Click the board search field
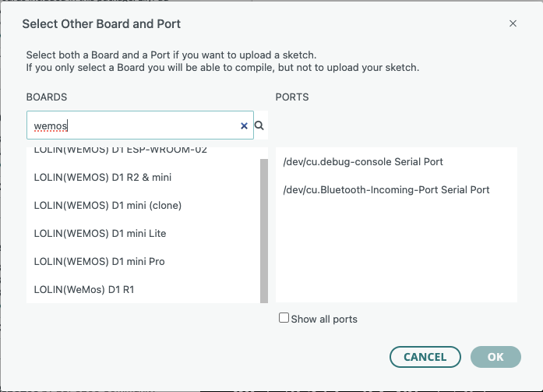The height and width of the screenshot is (392, 543). tap(132, 125)
